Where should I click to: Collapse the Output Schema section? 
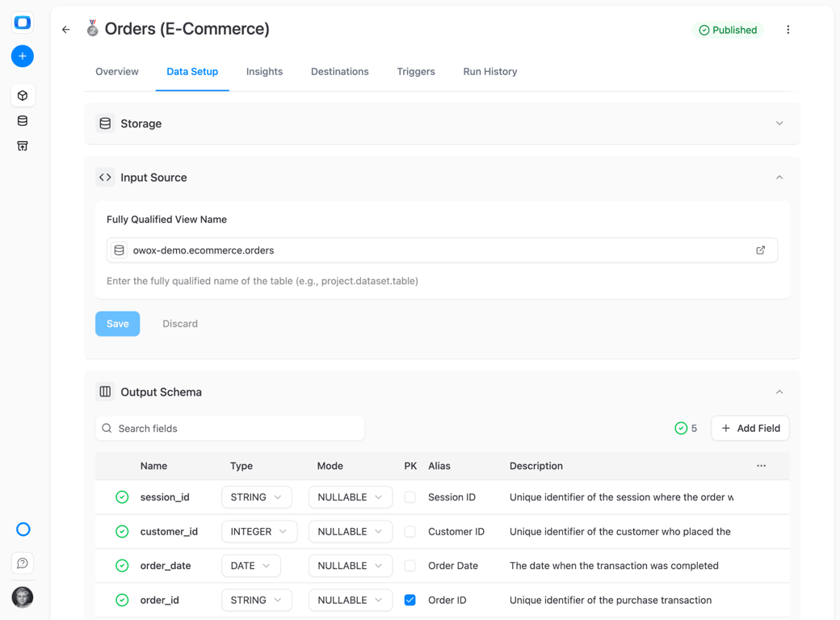click(779, 392)
